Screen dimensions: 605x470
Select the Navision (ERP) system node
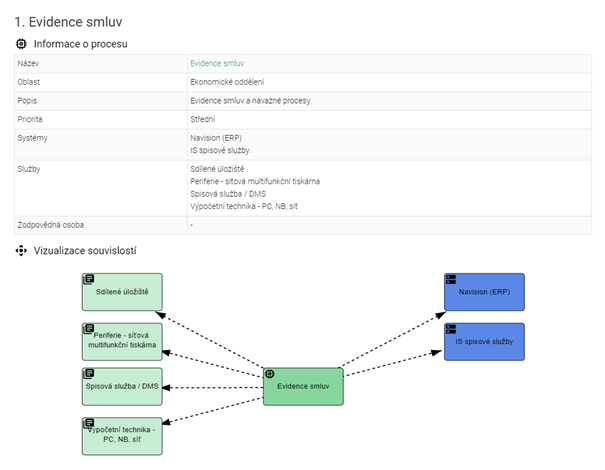click(x=484, y=292)
